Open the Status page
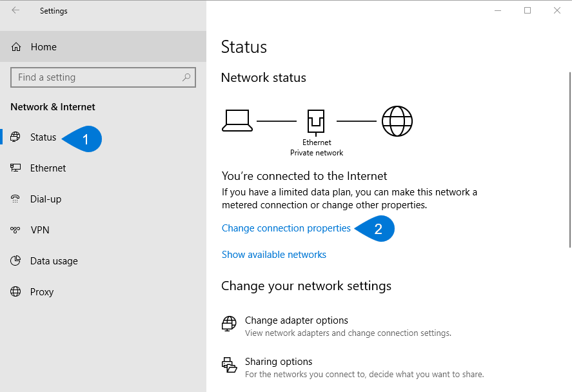Screen dimensions: 572x392 43,137
